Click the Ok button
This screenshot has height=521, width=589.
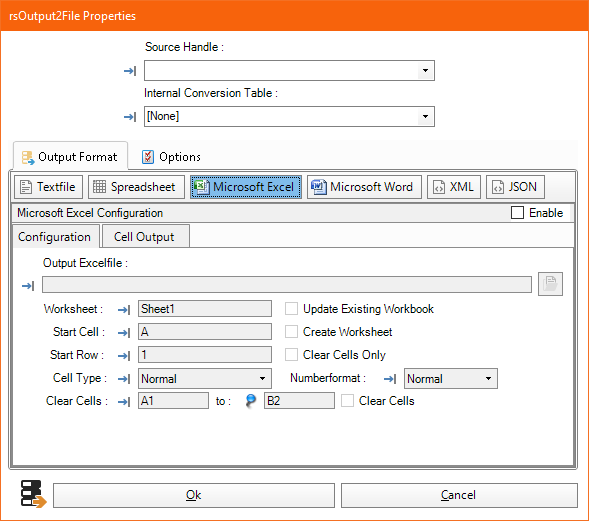point(194,495)
